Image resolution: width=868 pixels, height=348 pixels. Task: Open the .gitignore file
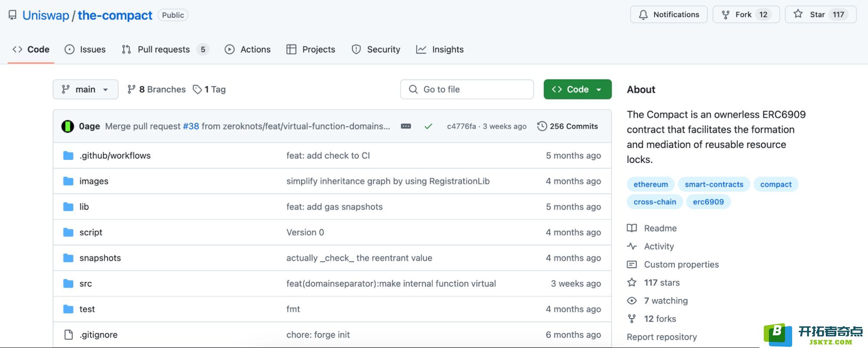pos(99,335)
